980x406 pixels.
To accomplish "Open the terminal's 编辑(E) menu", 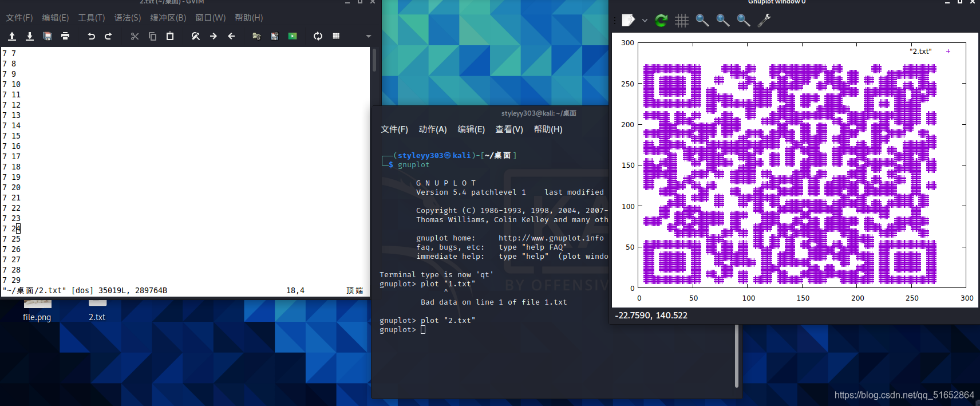I will point(471,129).
